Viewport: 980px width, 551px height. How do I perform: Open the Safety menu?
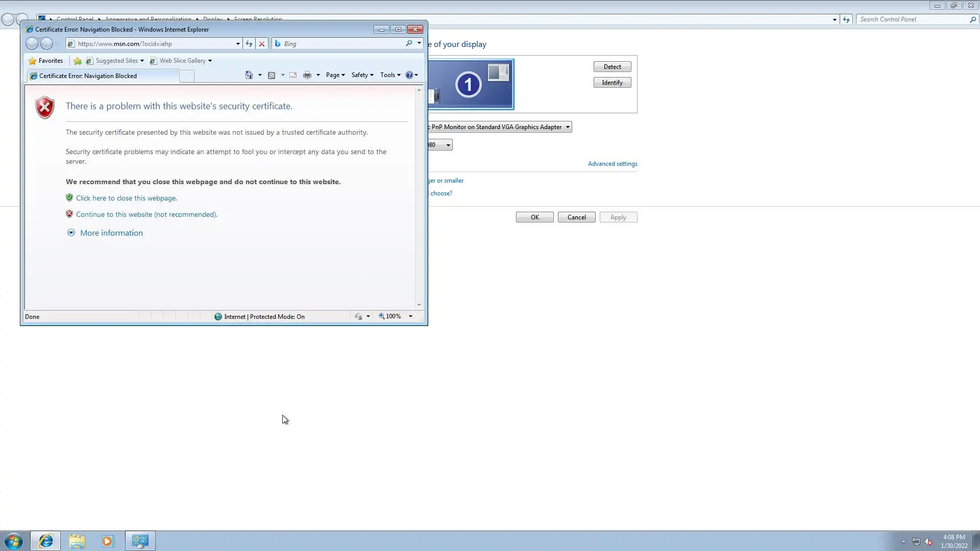click(x=362, y=75)
